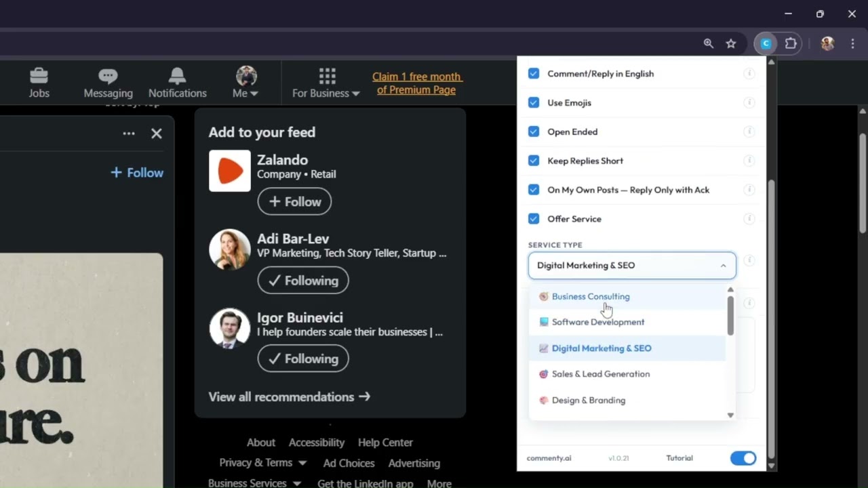Uncheck the Use Emojis option
Screen dimensions: 868x488
(x=534, y=102)
